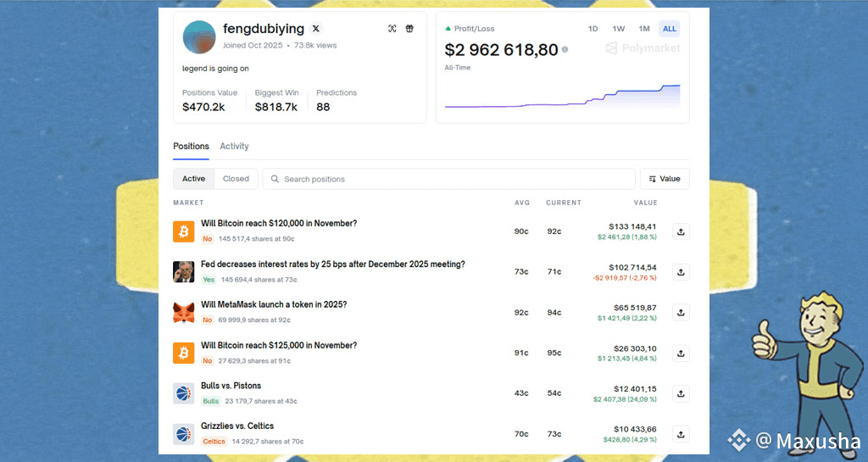Click the -$2 919,57 loss figure
868x462 pixels.
625,278
